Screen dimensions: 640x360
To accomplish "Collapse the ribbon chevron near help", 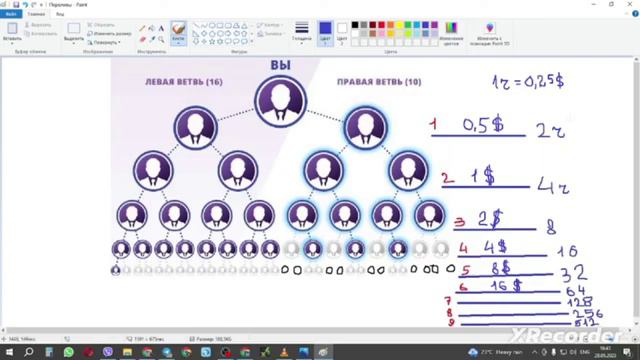I will coord(627,14).
